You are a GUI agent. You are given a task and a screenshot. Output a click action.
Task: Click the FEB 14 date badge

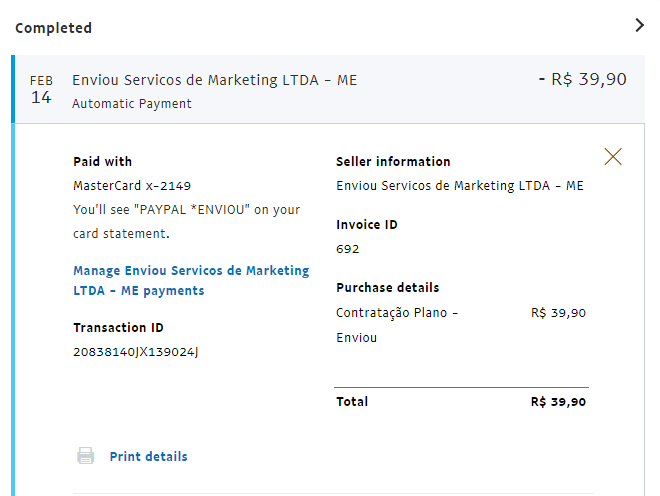coord(41,89)
